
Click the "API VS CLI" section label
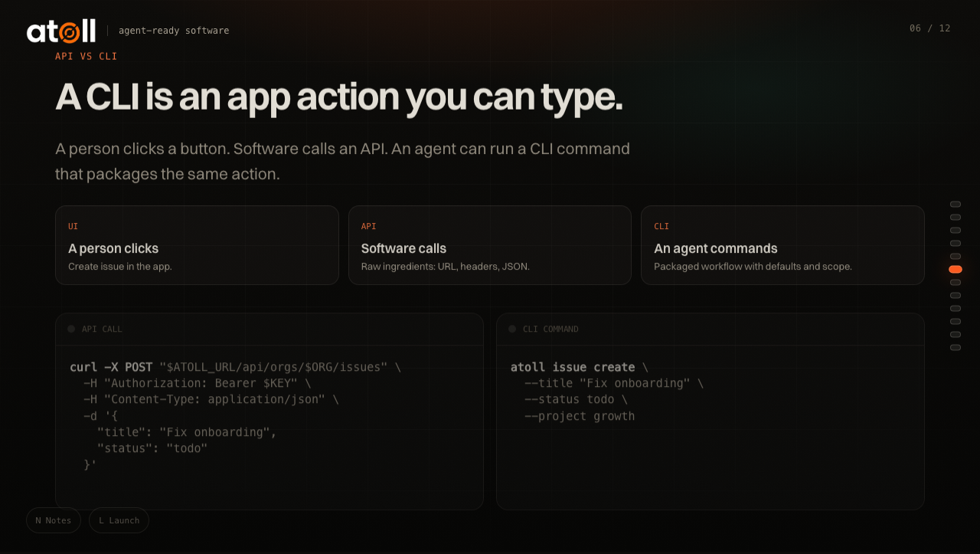[87, 56]
